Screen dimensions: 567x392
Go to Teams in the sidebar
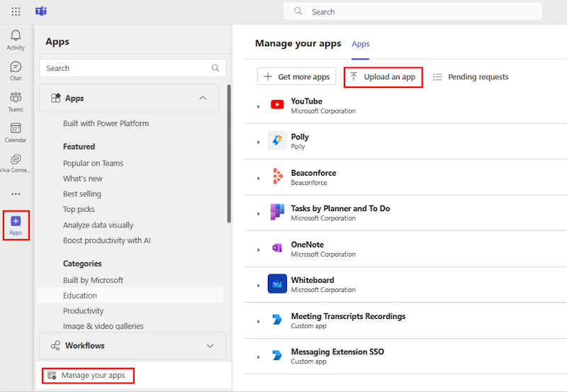16,97
